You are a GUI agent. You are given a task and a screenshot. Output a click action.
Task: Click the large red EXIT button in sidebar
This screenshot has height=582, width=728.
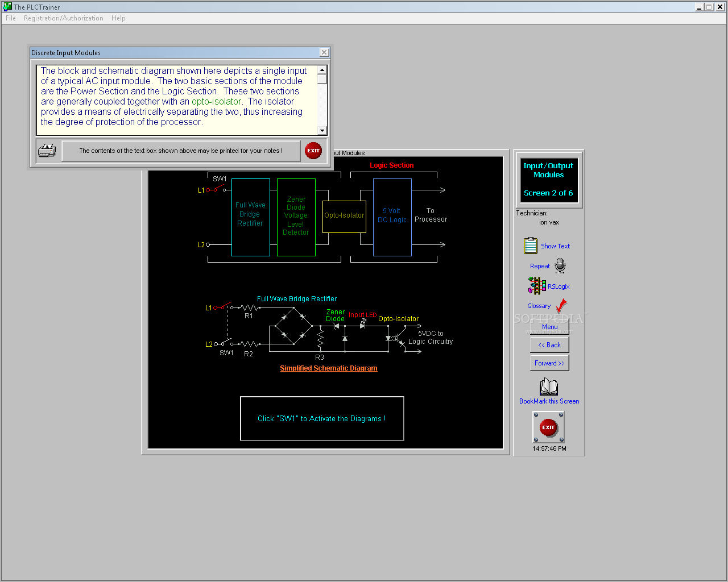point(548,427)
